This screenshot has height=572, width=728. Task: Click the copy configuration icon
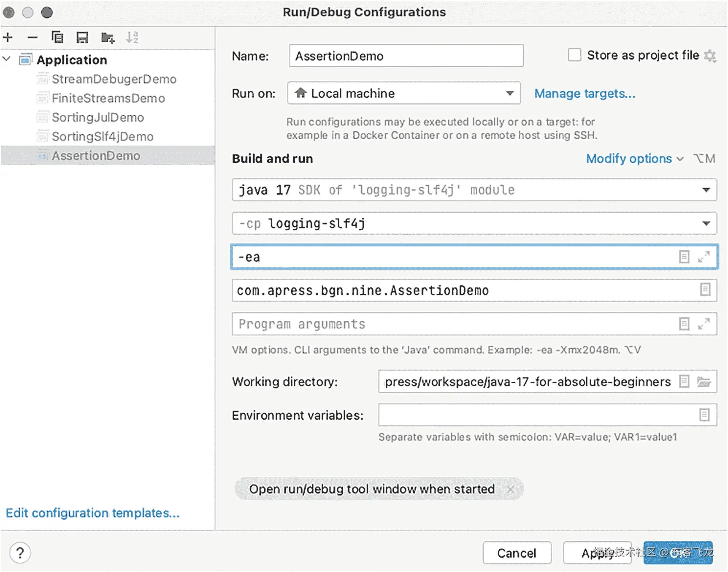tap(57, 38)
